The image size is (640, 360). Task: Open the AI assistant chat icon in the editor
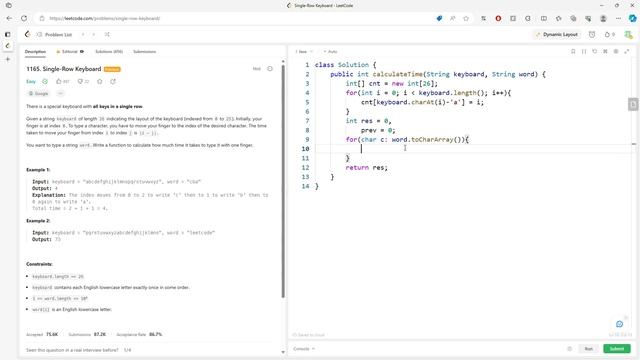click(x=619, y=324)
